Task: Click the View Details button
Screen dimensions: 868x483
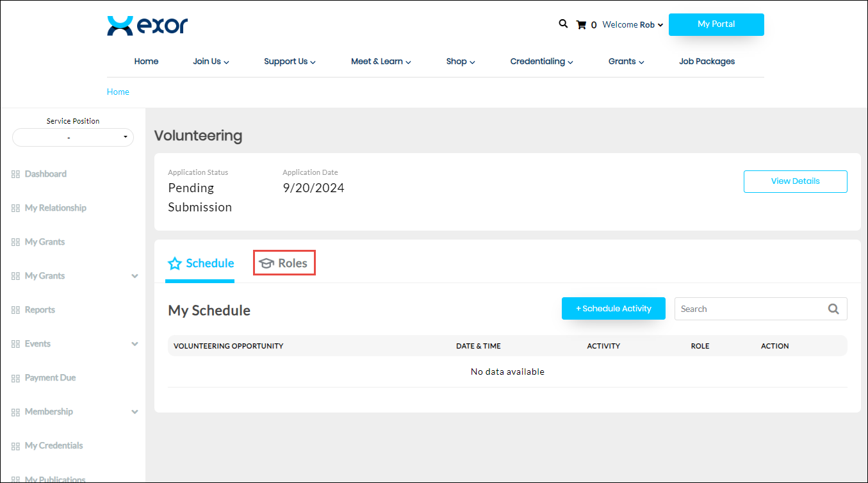Action: [x=795, y=181]
